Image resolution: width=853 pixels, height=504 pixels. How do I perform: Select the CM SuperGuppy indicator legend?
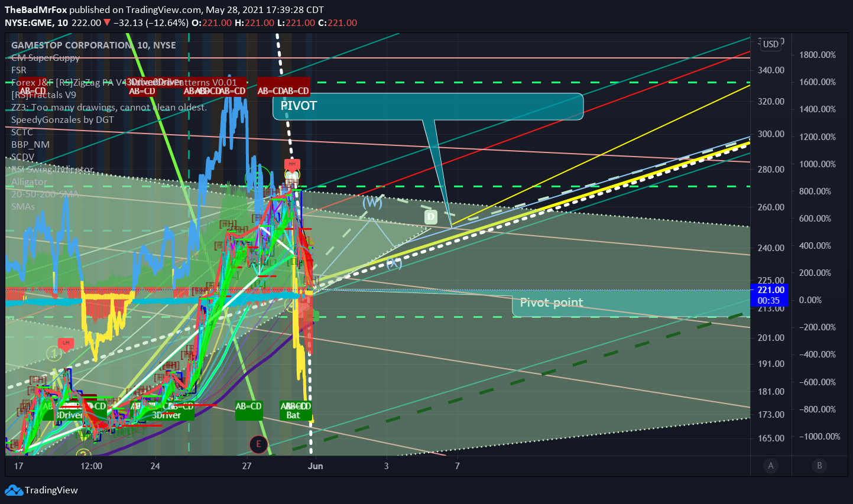click(x=46, y=57)
